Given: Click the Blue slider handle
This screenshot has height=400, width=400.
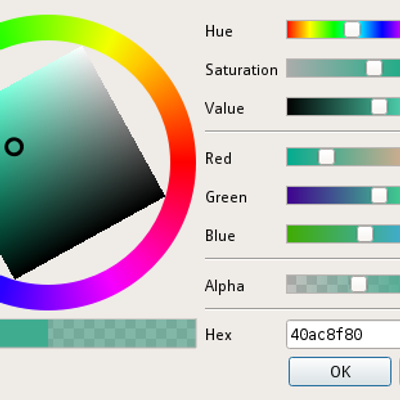Looking at the screenshot, I should [365, 234].
